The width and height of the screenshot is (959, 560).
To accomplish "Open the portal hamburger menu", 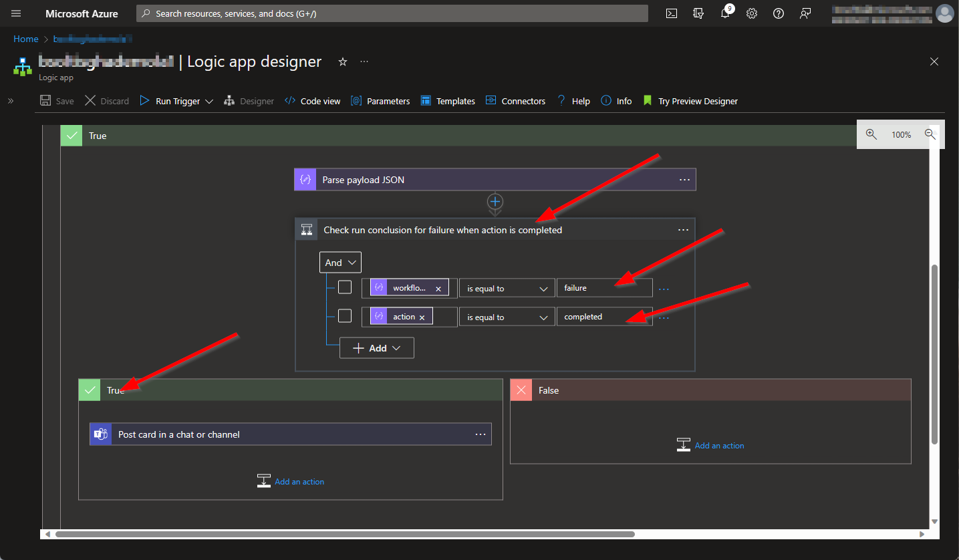I will [x=17, y=13].
